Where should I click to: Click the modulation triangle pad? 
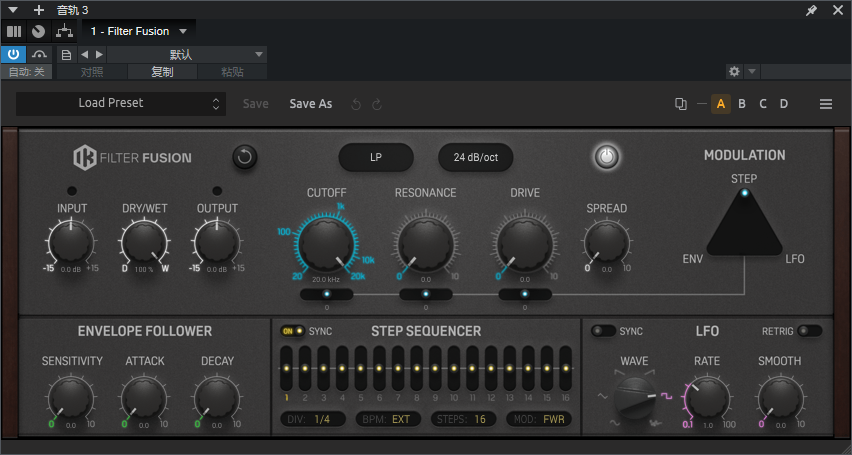click(x=744, y=223)
